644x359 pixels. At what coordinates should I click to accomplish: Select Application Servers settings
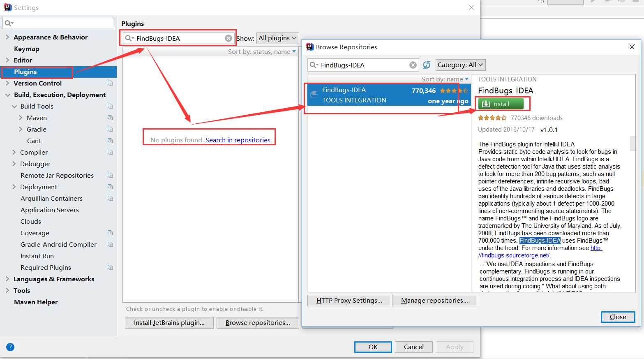(50, 210)
